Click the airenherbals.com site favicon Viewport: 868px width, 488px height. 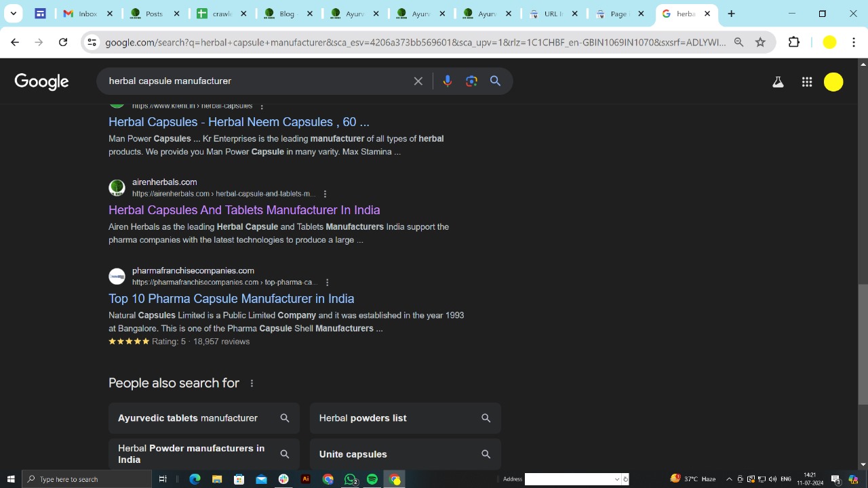click(117, 188)
